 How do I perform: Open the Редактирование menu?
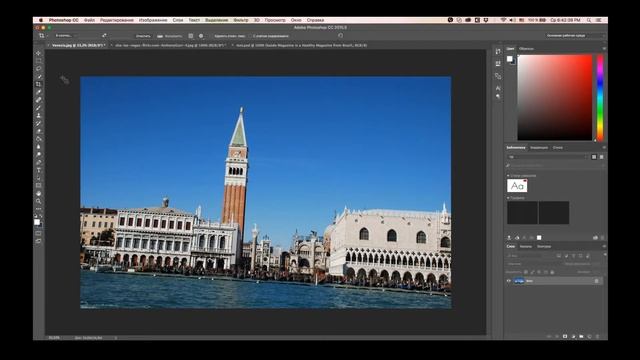coord(117,20)
